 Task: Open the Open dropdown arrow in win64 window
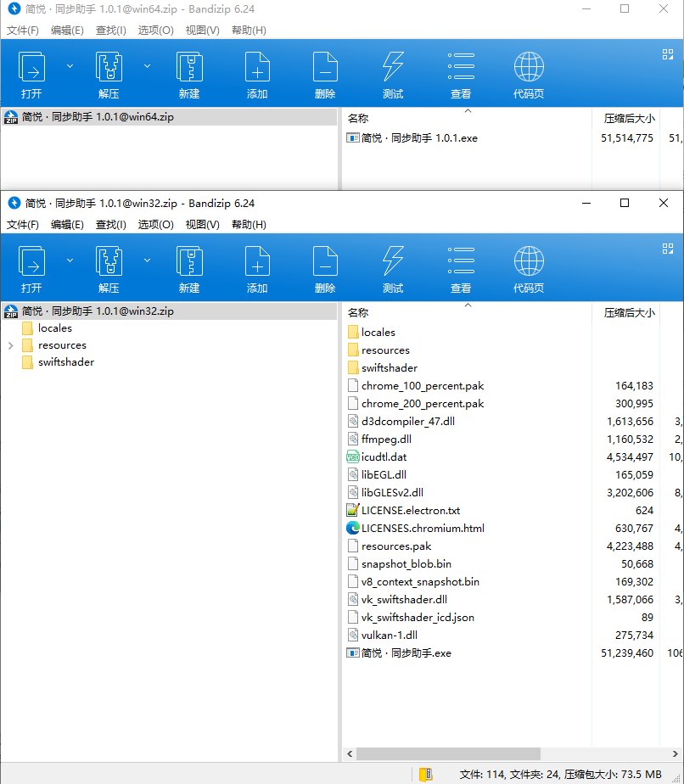point(70,66)
